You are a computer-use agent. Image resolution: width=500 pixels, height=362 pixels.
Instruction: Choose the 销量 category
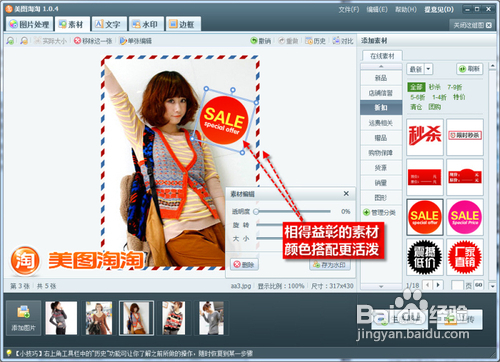(381, 183)
